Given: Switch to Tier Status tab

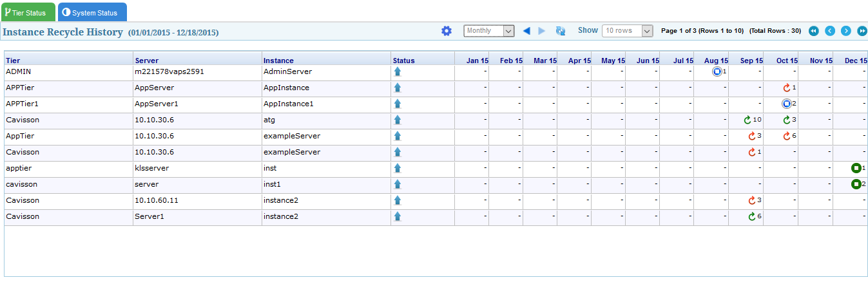Looking at the screenshot, I should [x=28, y=12].
